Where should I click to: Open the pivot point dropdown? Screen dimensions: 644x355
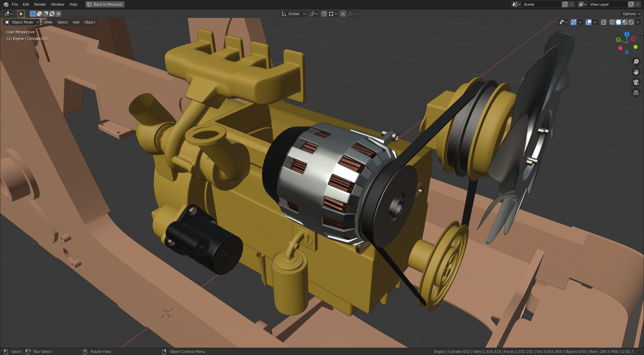[x=314, y=14]
